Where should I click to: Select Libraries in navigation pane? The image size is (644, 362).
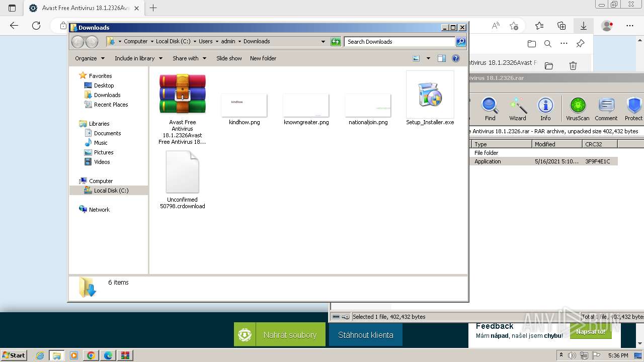click(99, 124)
